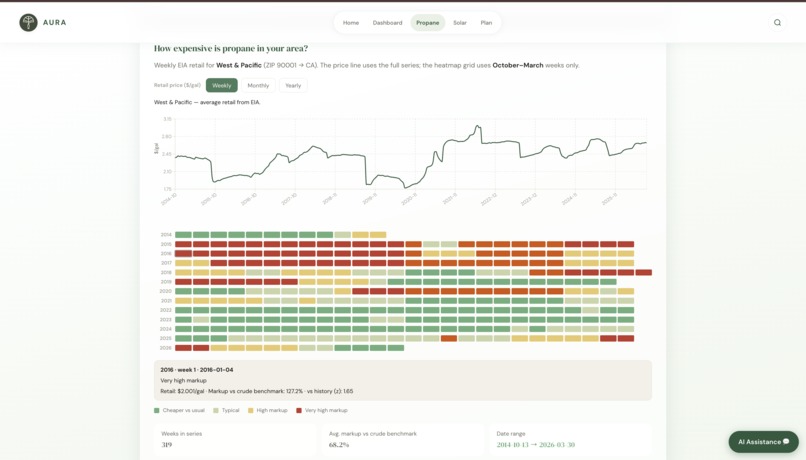Click the Typical legend swatch
Screen dimensions: 806x460
pos(216,410)
